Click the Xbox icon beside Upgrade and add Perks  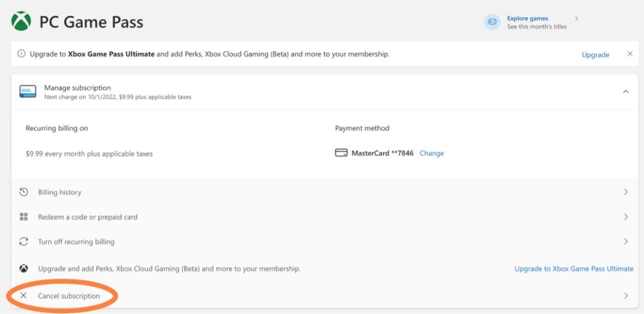click(x=24, y=269)
